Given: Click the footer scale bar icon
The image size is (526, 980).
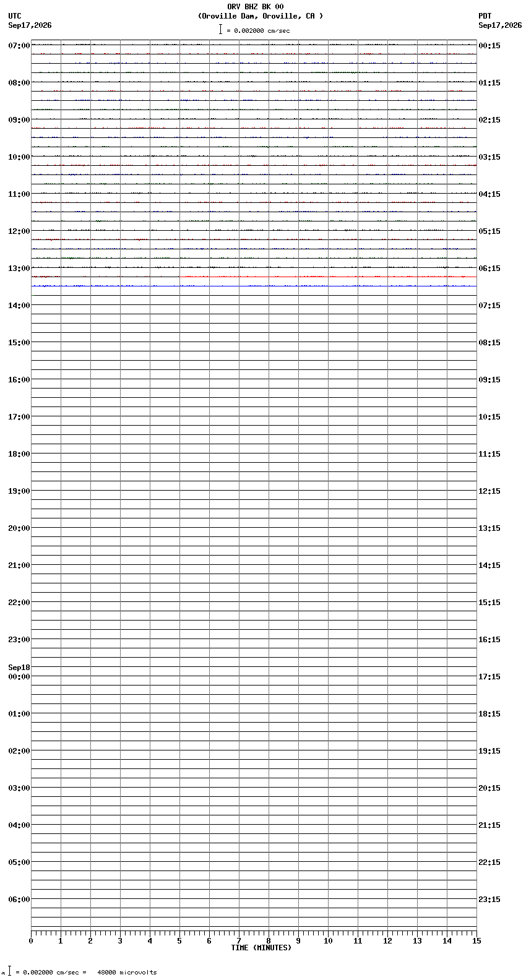Looking at the screenshot, I should pos(9,971).
